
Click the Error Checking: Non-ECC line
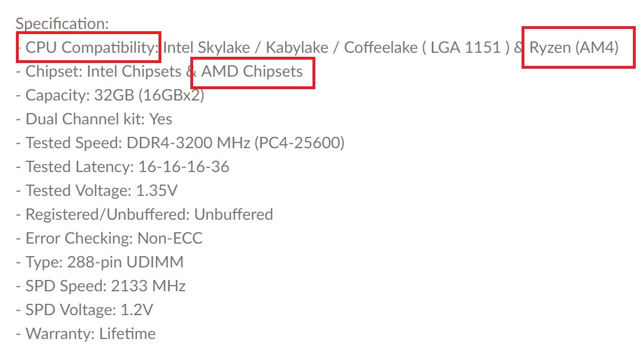click(x=109, y=239)
